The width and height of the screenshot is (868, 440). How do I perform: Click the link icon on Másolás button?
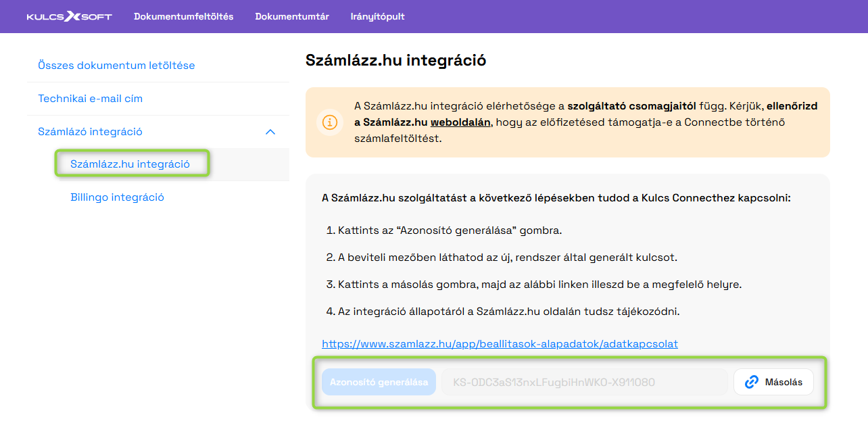point(752,382)
